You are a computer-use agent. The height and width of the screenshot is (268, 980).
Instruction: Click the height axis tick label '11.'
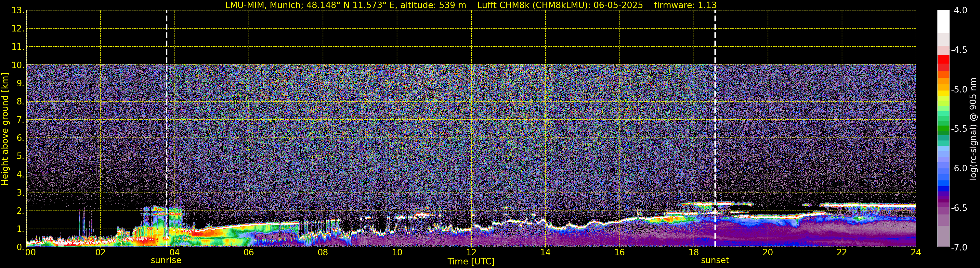coord(18,47)
